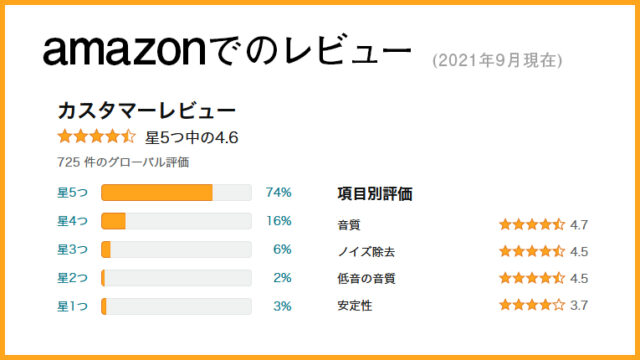Select the 星2つ filter link

(72, 278)
